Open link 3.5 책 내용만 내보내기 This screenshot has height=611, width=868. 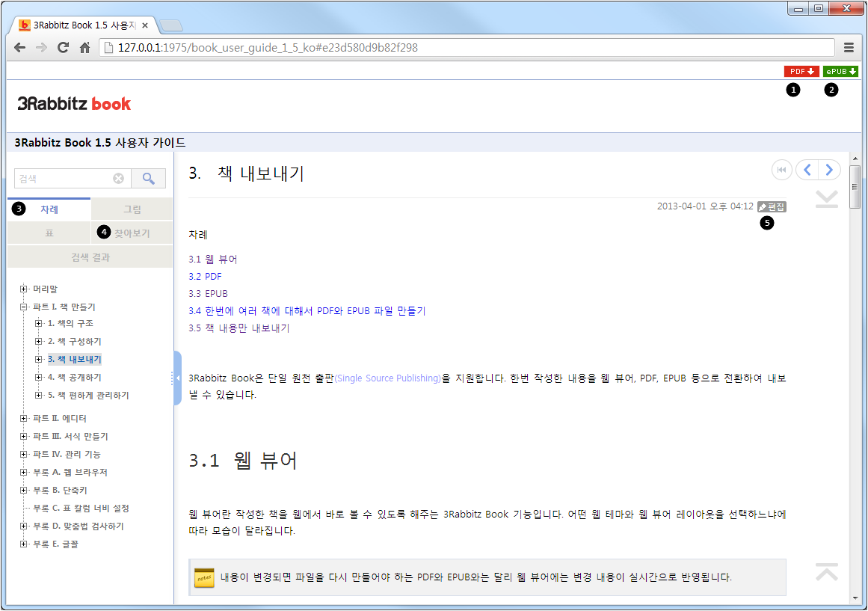pyautogui.click(x=239, y=328)
